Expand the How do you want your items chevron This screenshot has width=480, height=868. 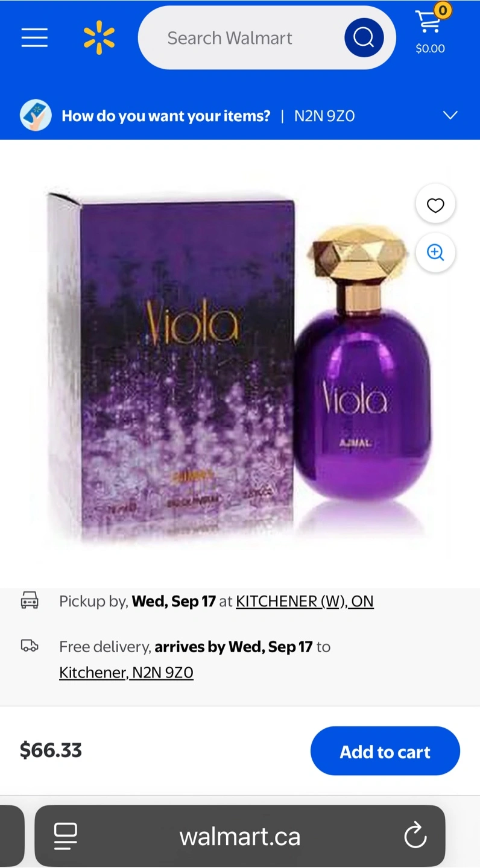coord(450,115)
